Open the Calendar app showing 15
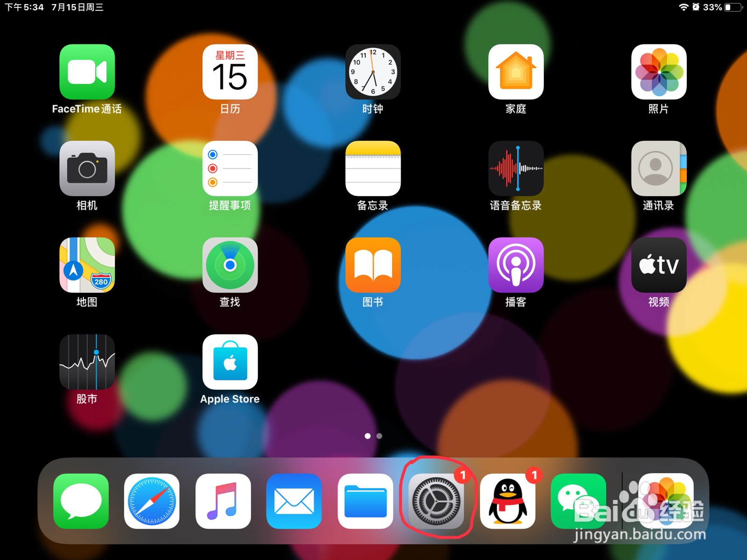The width and height of the screenshot is (747, 560). [x=230, y=72]
